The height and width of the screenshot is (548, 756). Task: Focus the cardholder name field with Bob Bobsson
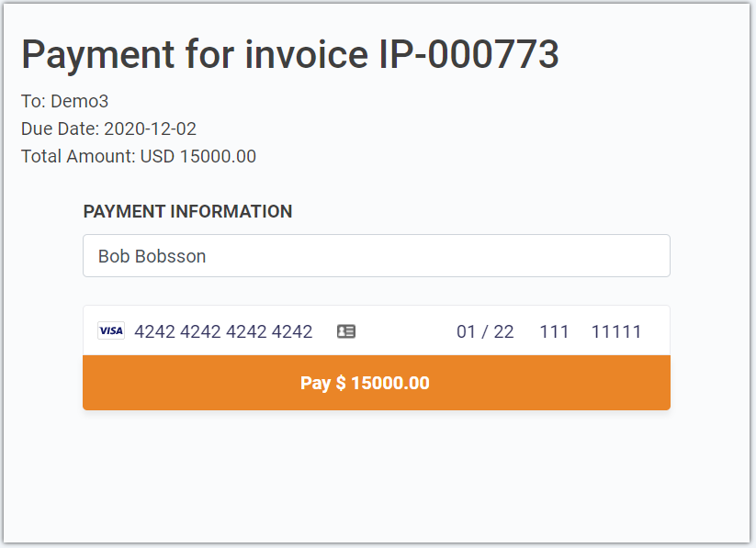tap(376, 256)
